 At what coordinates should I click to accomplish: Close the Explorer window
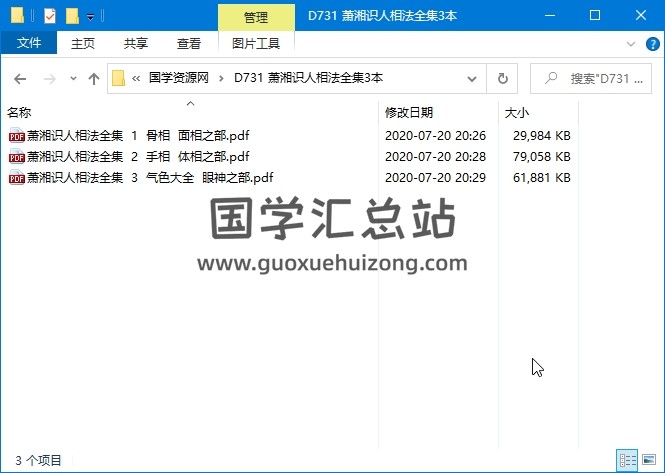pos(641,16)
